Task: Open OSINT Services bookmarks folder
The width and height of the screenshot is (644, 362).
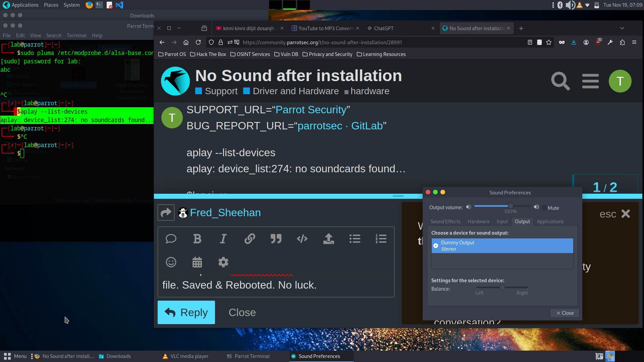Action: click(250, 54)
